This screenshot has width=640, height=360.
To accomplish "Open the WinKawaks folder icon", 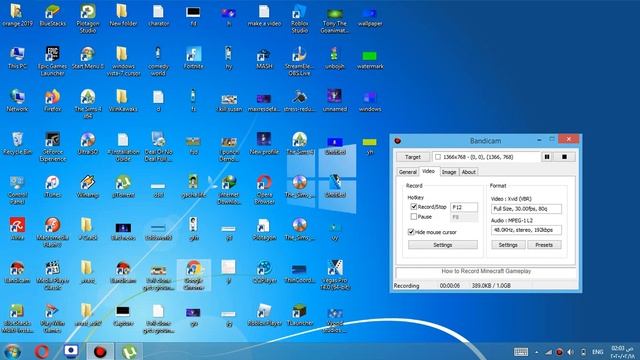I will (123, 100).
